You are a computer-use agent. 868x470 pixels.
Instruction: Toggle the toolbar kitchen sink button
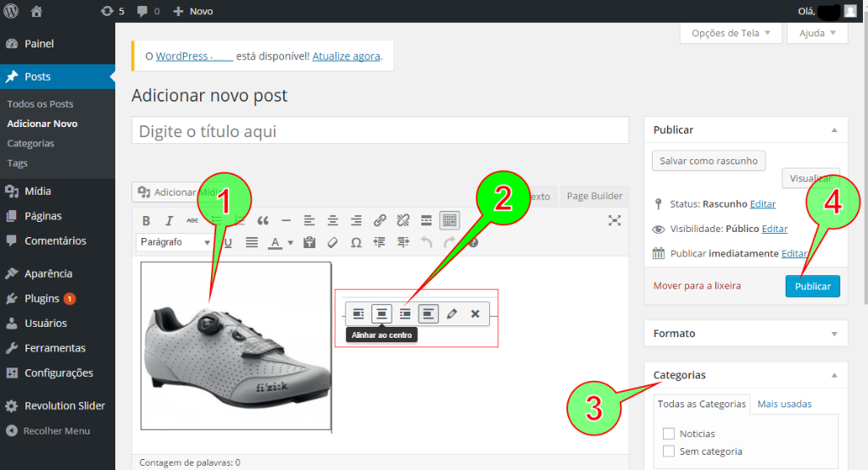coord(449,221)
